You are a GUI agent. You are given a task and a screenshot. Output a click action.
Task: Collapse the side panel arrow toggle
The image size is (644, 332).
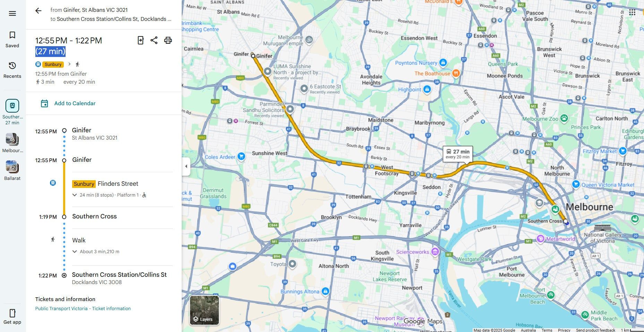click(x=186, y=166)
